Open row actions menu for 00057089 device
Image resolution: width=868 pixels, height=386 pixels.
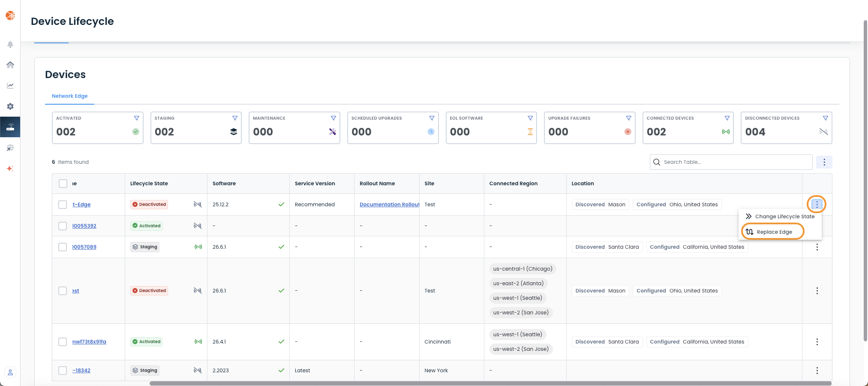tap(817, 247)
